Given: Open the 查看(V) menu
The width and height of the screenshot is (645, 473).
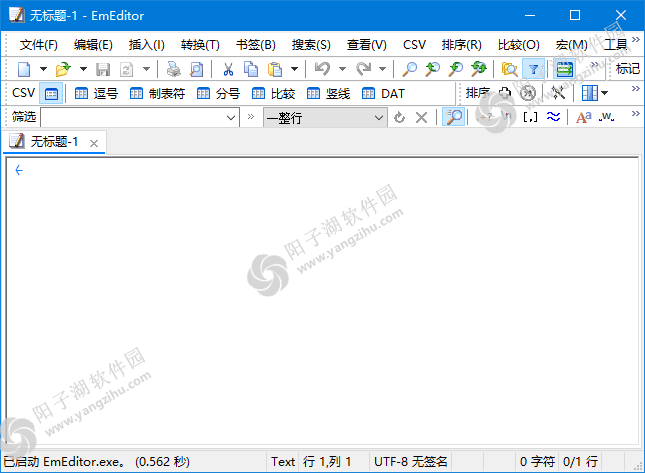Looking at the screenshot, I should 367,44.
